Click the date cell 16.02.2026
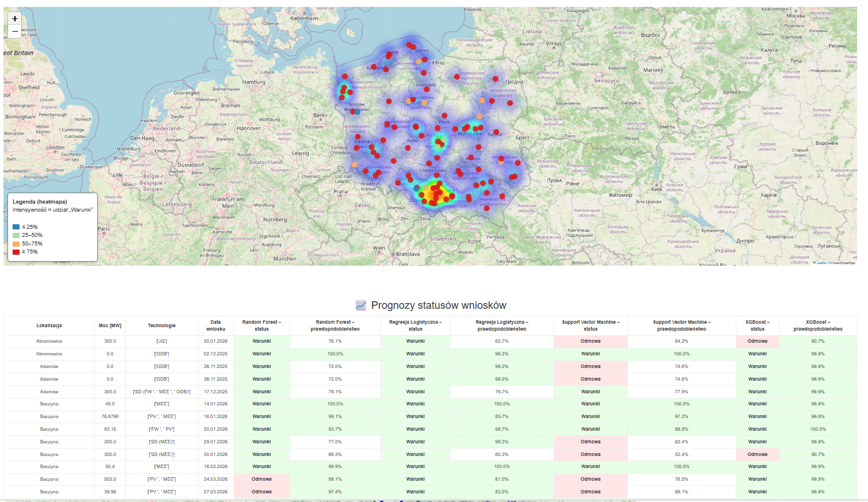This screenshot has height=502, width=868. (x=216, y=467)
